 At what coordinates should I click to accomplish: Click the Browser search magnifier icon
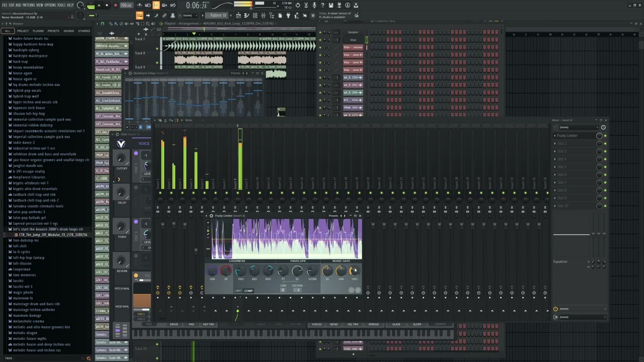click(x=89, y=358)
